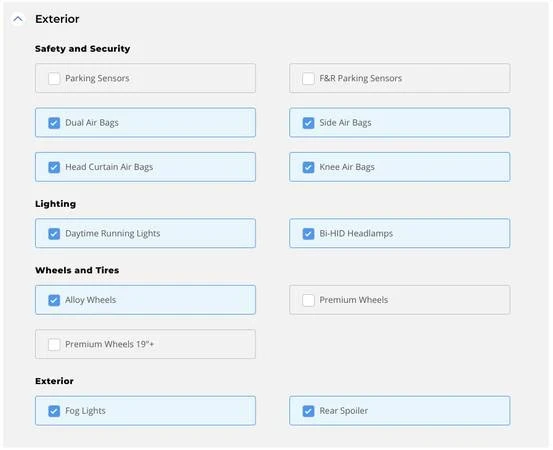The image size is (553, 450).
Task: Click the Lighting subsection heading
Action: coord(55,204)
